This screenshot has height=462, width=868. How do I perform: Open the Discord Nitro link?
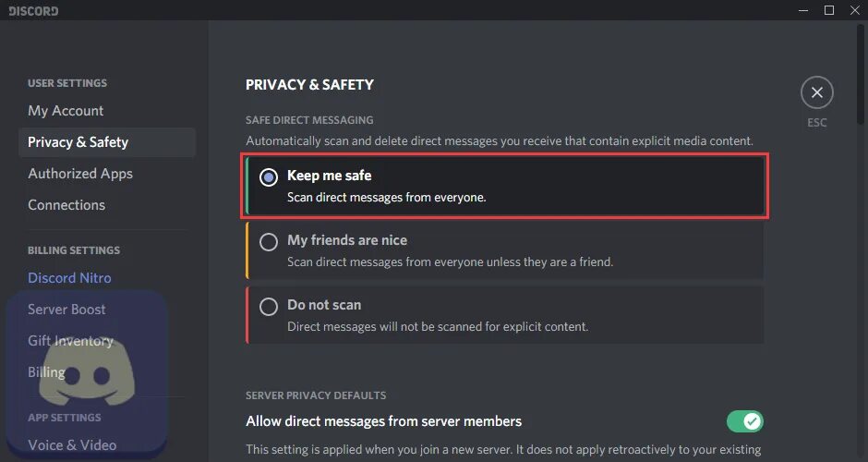pos(69,278)
